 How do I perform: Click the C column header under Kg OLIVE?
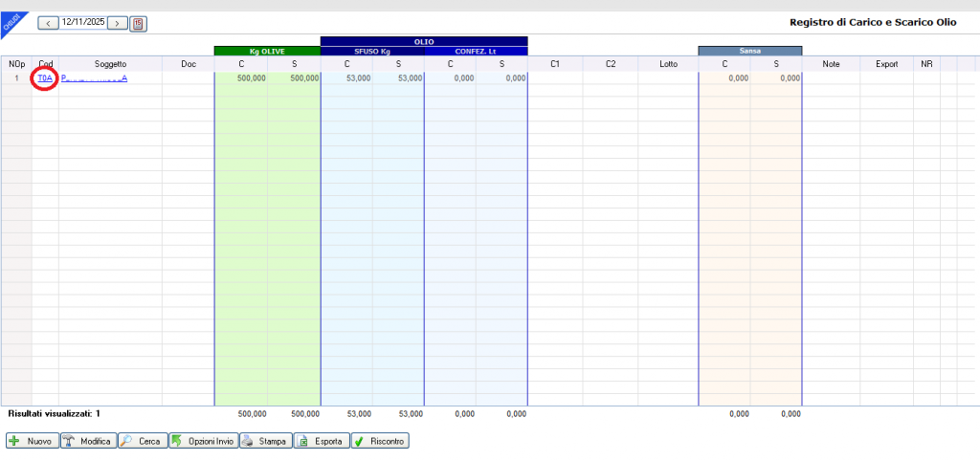(241, 64)
